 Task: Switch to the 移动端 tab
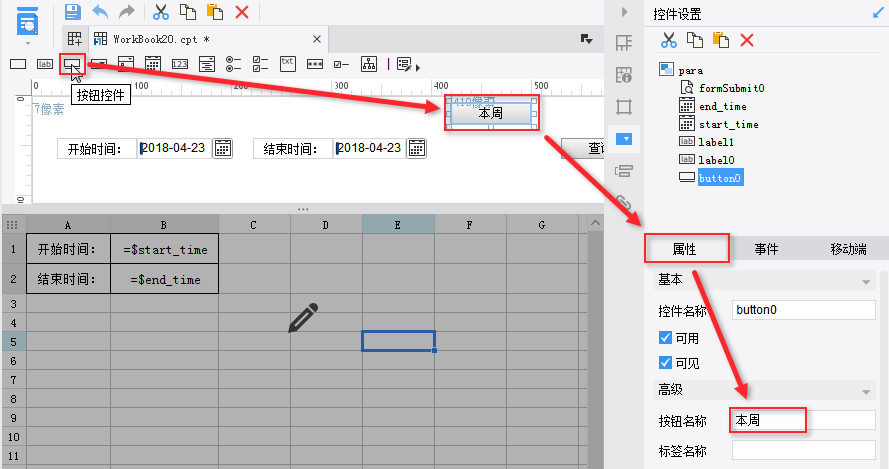[x=848, y=248]
